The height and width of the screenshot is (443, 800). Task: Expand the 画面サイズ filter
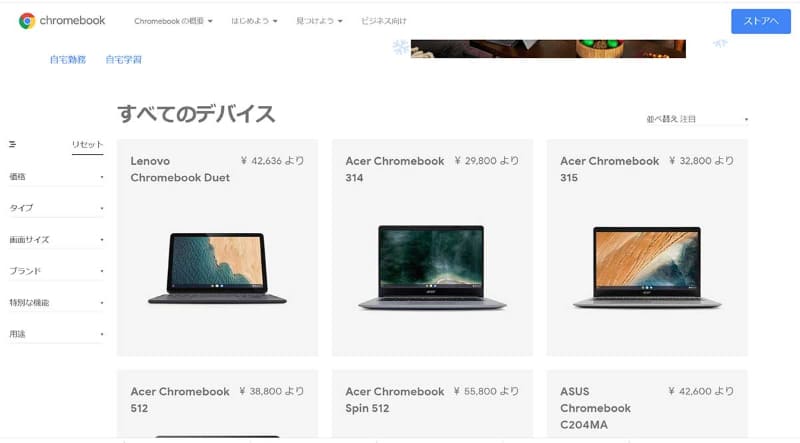pyautogui.click(x=56, y=239)
